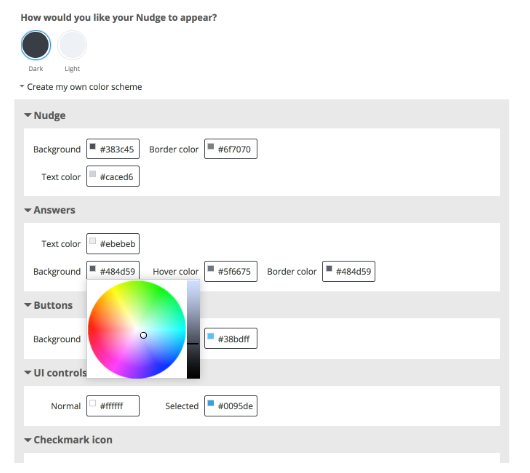Image resolution: width=530 pixels, height=473 pixels.
Task: Select the Dark theme circle
Action: (36, 45)
